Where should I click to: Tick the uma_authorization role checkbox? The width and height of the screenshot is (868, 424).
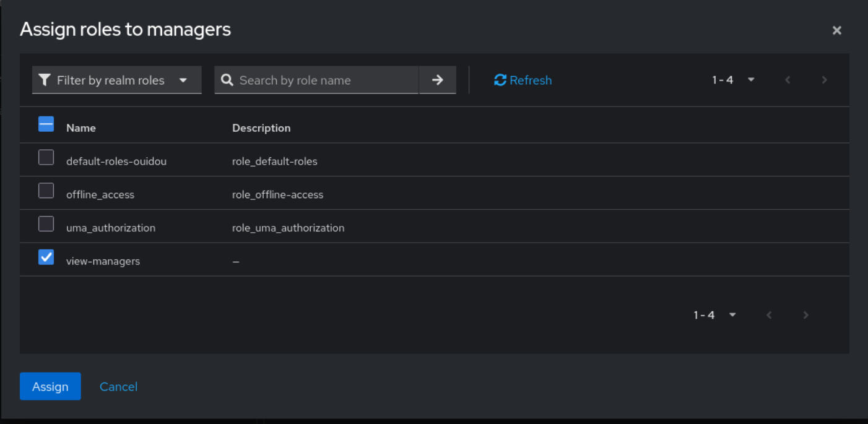tap(46, 224)
